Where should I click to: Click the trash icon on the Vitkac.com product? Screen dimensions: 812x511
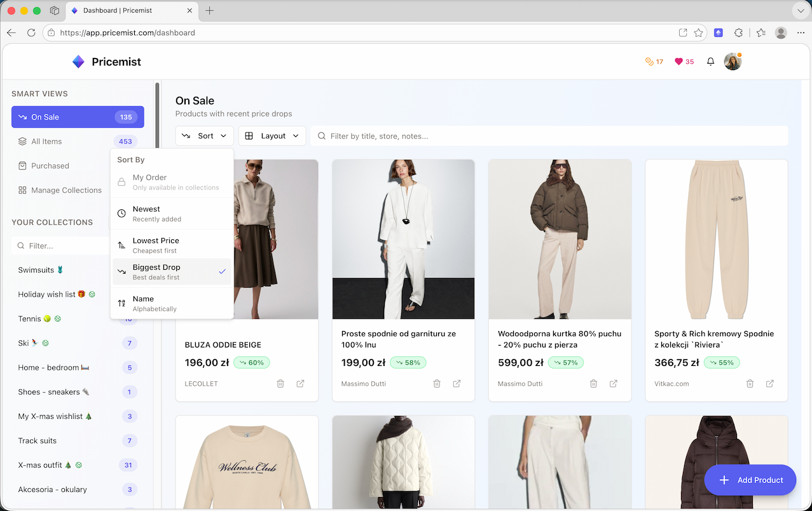click(750, 384)
